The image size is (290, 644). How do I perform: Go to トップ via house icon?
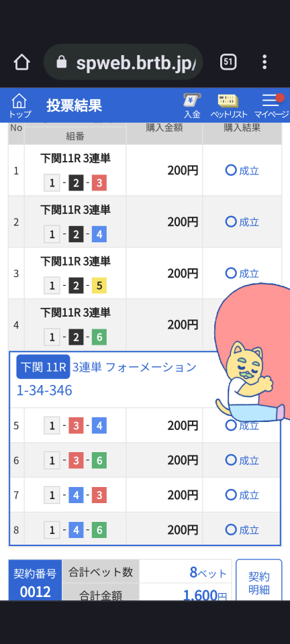pos(19,105)
